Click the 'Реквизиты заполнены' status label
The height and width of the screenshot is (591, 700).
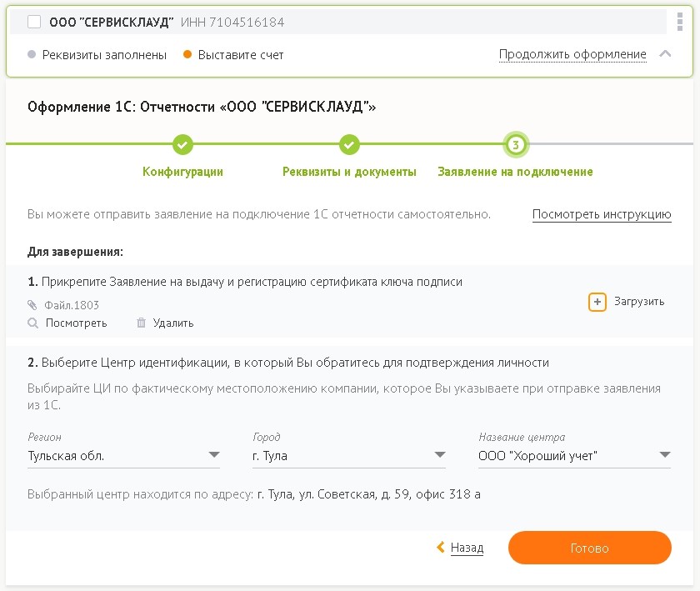point(104,55)
